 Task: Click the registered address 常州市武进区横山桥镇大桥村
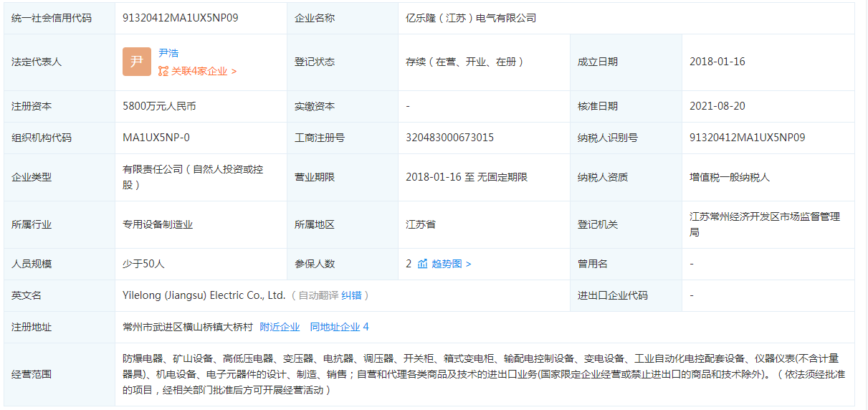(x=188, y=327)
